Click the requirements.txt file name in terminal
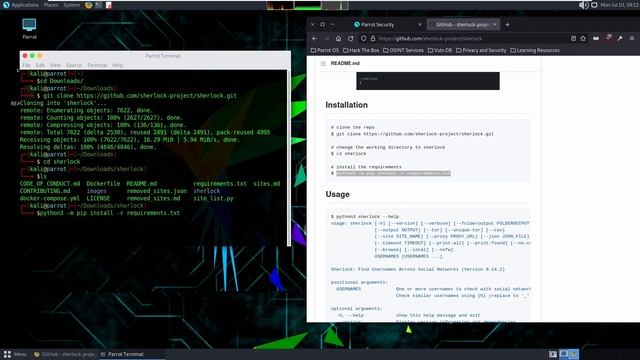640x360 pixels. tap(220, 184)
